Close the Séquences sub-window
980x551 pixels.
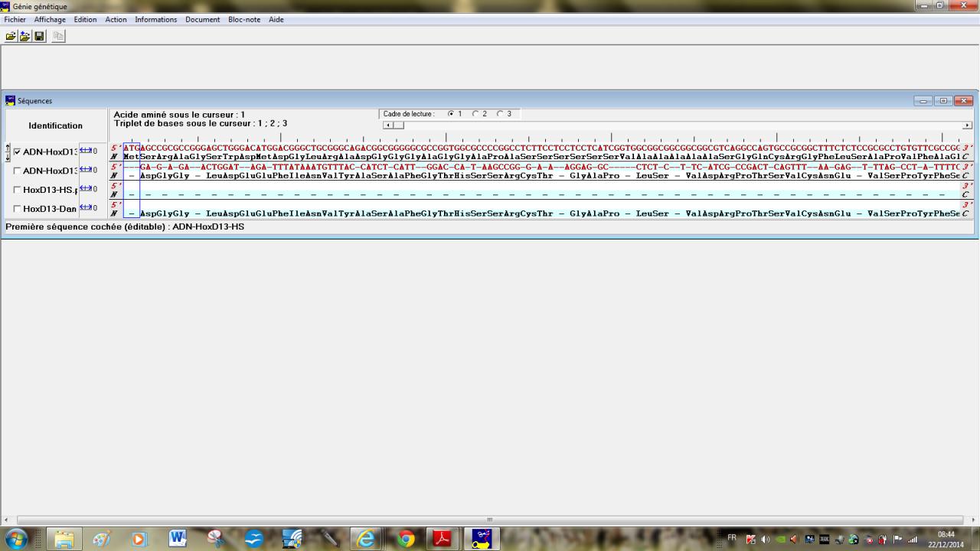click(x=963, y=101)
